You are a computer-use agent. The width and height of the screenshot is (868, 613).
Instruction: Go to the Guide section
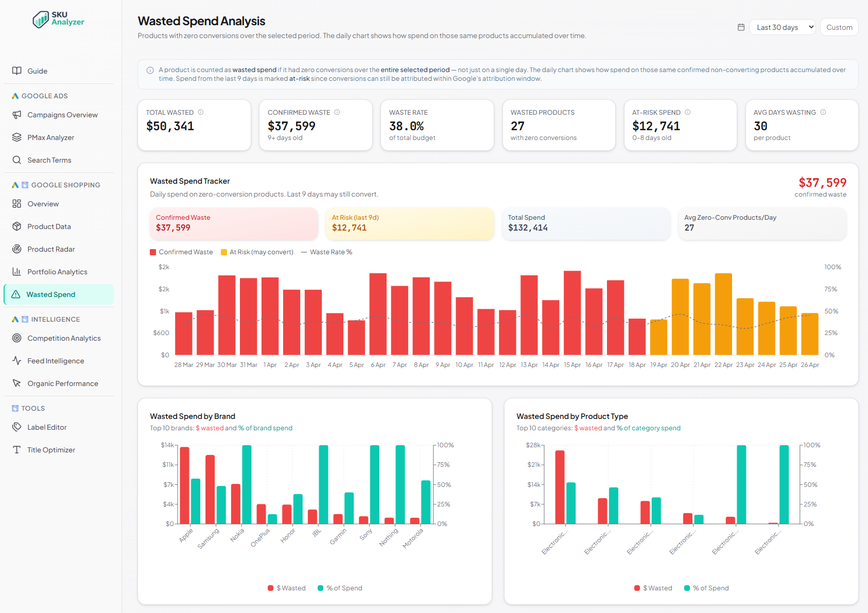pyautogui.click(x=37, y=71)
